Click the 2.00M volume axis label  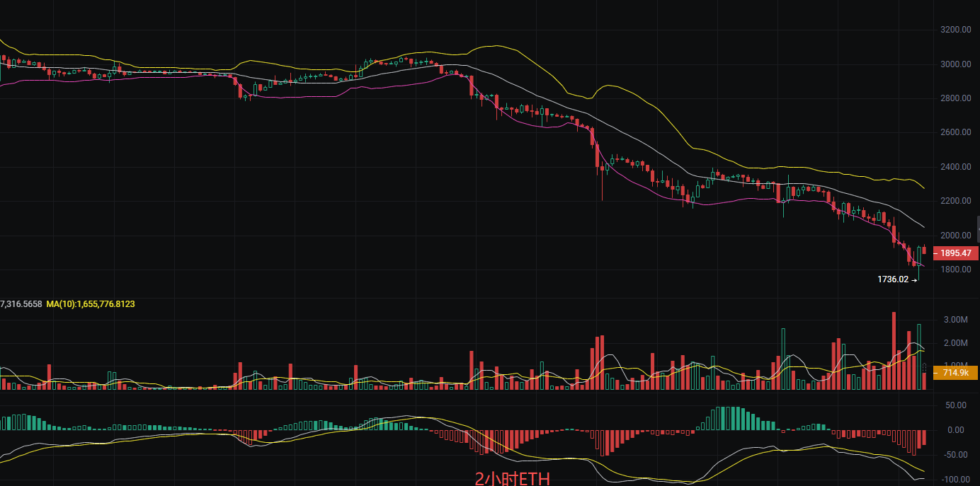click(955, 343)
